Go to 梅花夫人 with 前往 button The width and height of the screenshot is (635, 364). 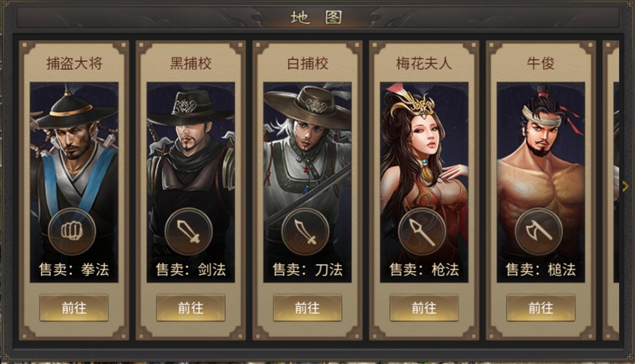424,308
